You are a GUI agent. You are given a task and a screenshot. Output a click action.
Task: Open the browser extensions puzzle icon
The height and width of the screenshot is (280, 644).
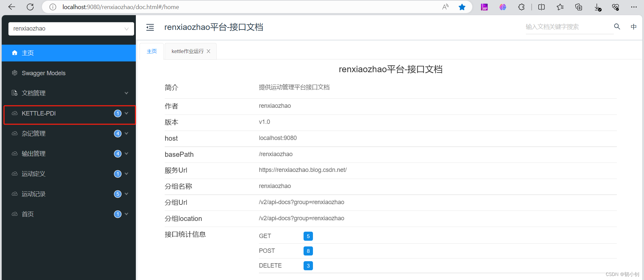(521, 7)
